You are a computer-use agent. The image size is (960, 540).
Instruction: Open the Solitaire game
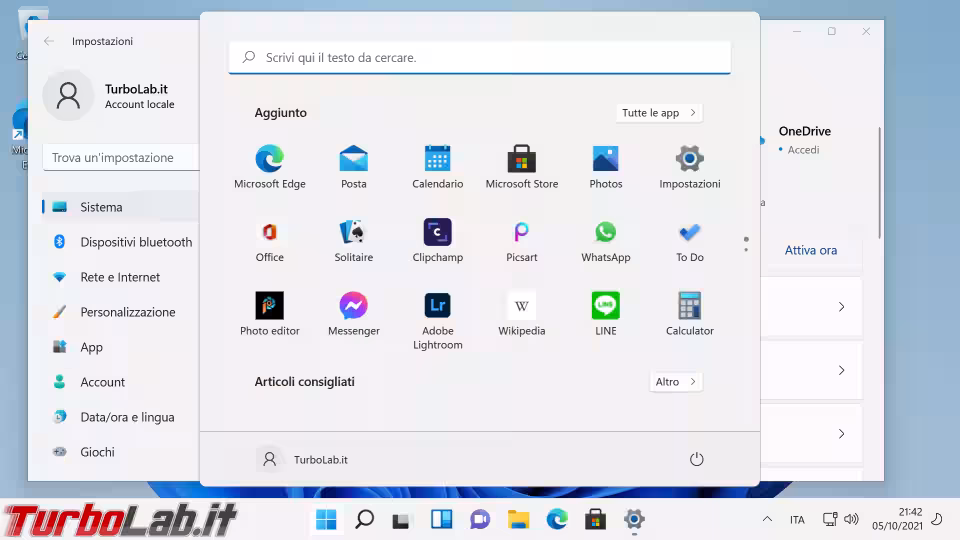tap(353, 240)
